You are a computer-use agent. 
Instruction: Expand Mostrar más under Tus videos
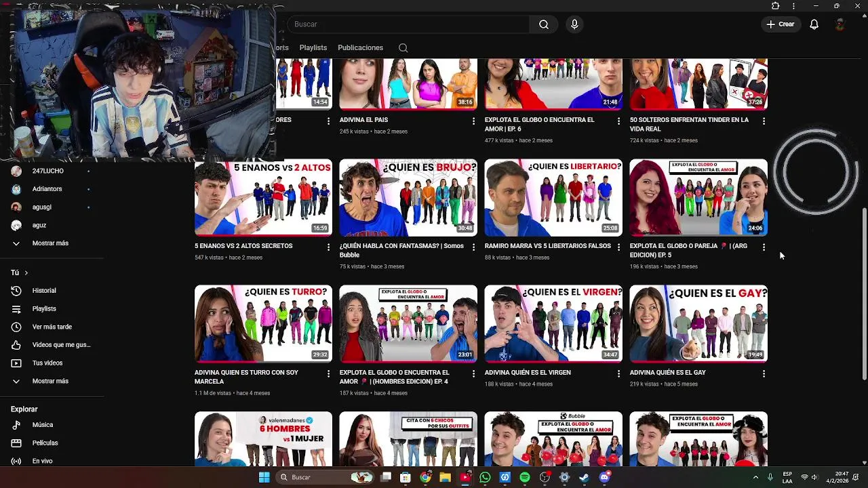pyautogui.click(x=51, y=381)
